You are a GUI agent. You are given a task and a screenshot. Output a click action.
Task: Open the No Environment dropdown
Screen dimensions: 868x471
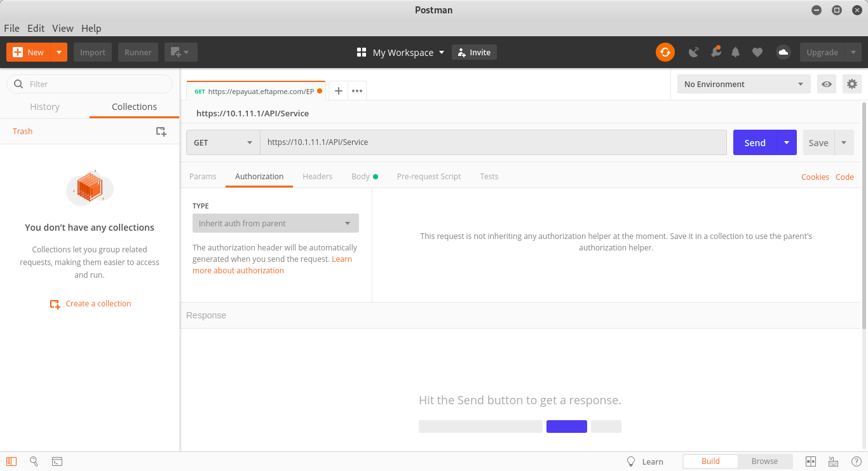[744, 84]
